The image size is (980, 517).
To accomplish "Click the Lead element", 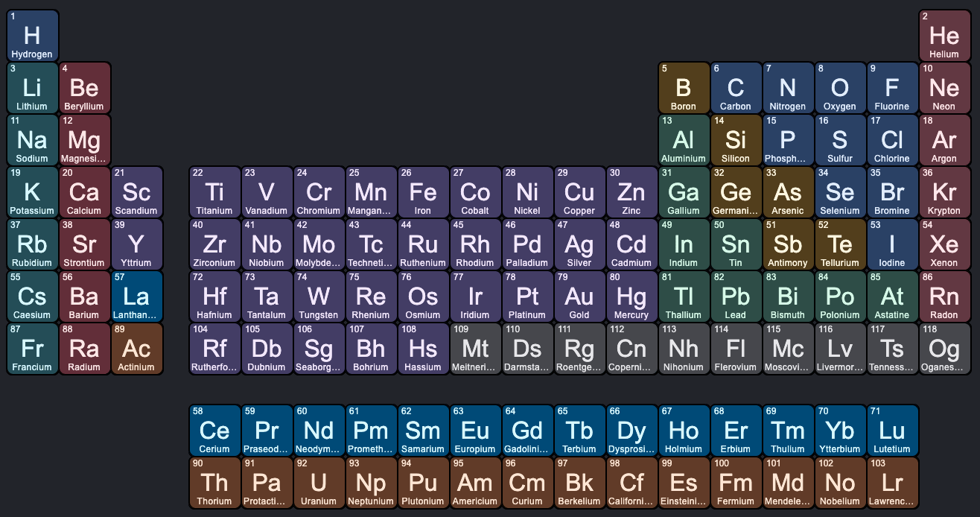I will (736, 296).
